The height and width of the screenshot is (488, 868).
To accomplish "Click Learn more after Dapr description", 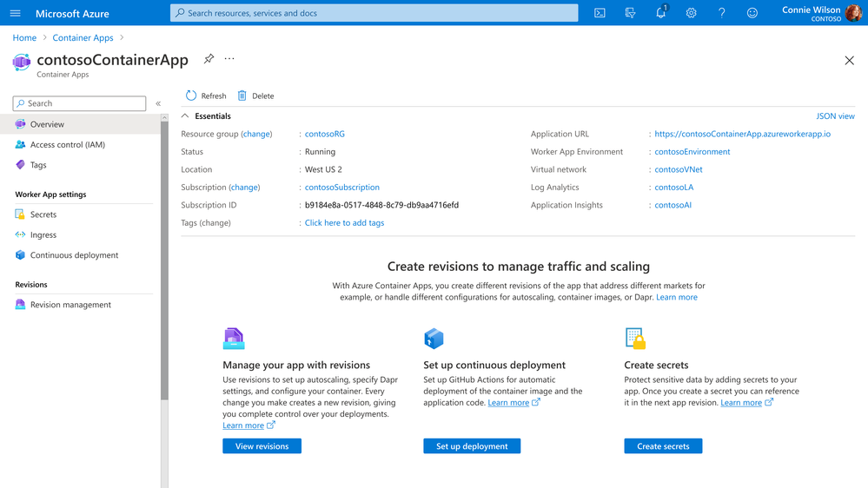I will [x=677, y=297].
